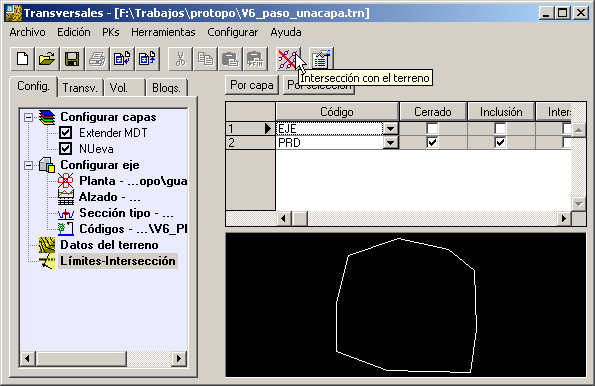The width and height of the screenshot is (595, 386).
Task: Click the Inclusión column header
Action: [x=501, y=112]
